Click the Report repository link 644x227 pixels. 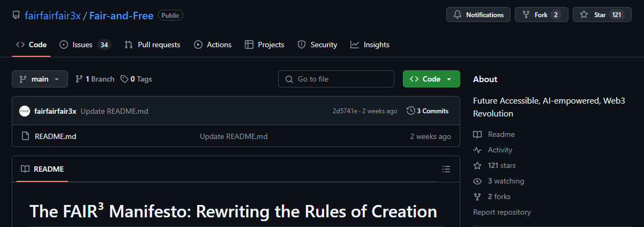click(x=502, y=212)
